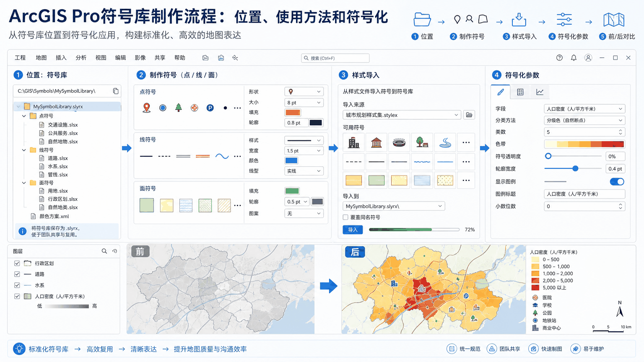Image resolution: width=644 pixels, height=362 pixels.
Task: Open the user account icon
Action: pyautogui.click(x=588, y=58)
